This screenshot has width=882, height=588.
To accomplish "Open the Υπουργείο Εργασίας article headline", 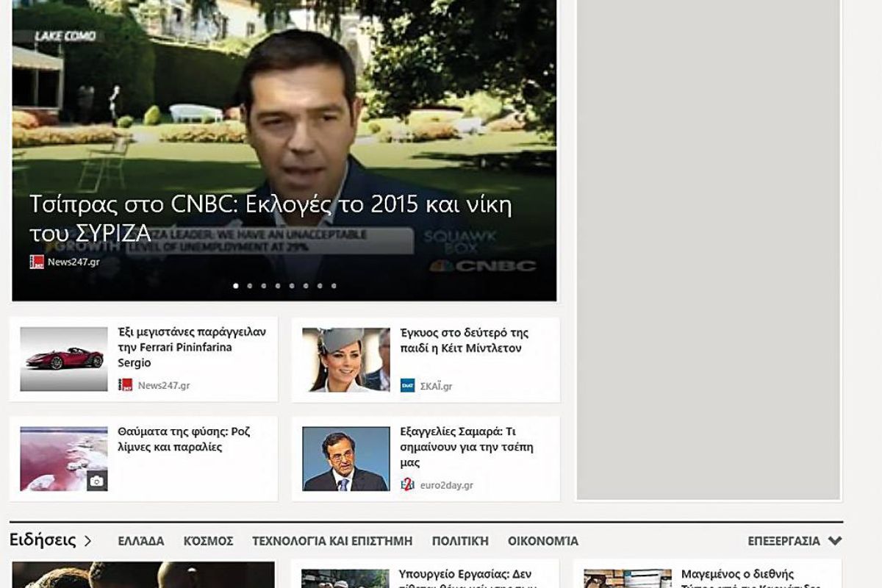I will (465, 575).
